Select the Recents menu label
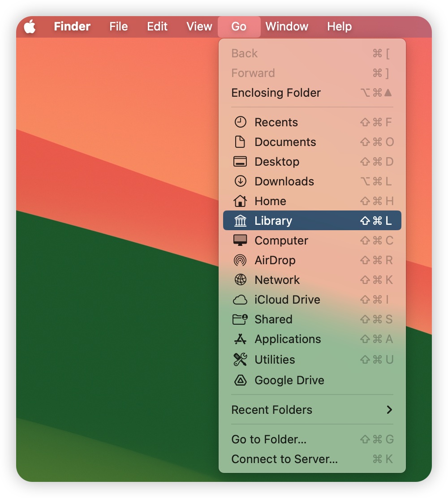This screenshot has height=498, width=448. click(x=276, y=122)
